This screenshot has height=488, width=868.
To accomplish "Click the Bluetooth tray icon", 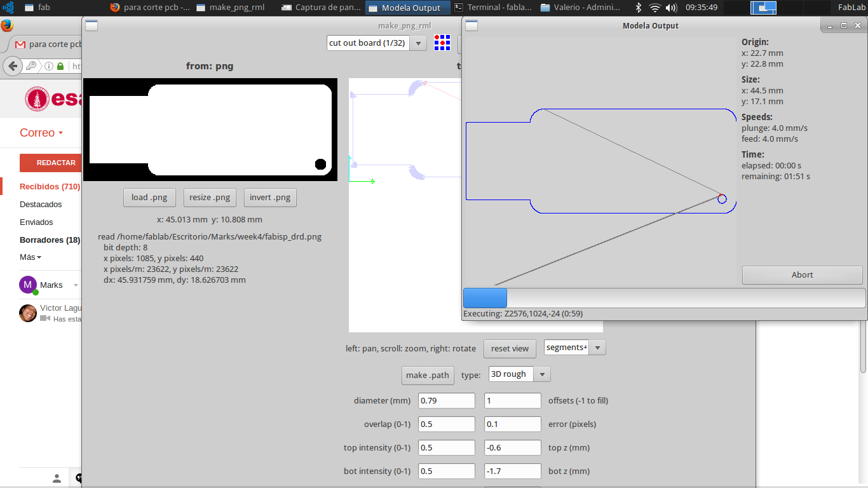I will (x=639, y=8).
